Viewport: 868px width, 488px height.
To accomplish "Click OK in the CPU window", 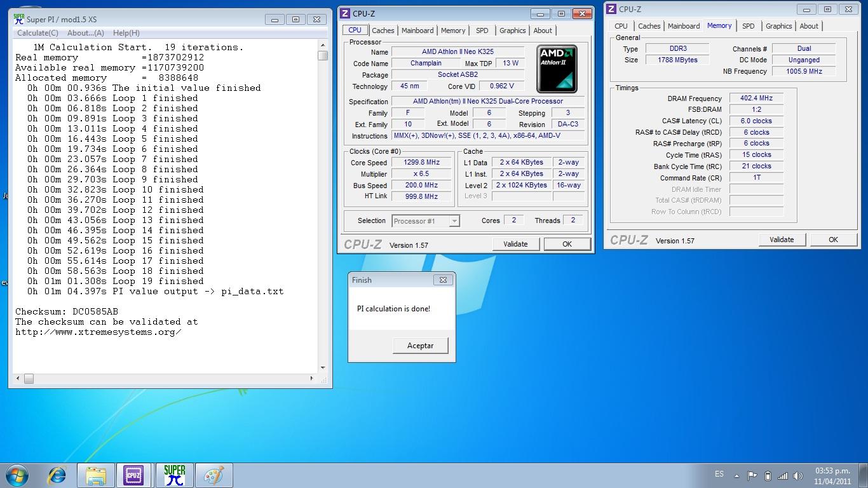I will [x=567, y=244].
